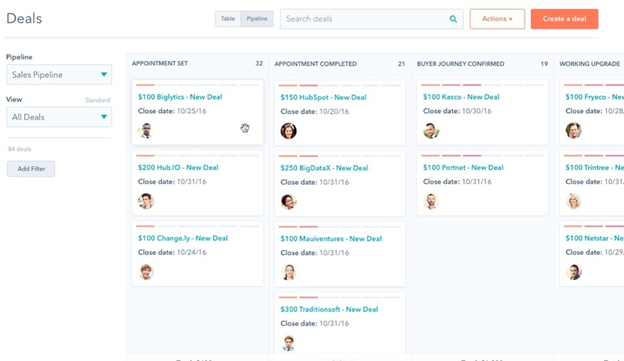The image size is (624, 361).
Task: Open the $100 Biglytics - New Deal link
Action: [180, 97]
